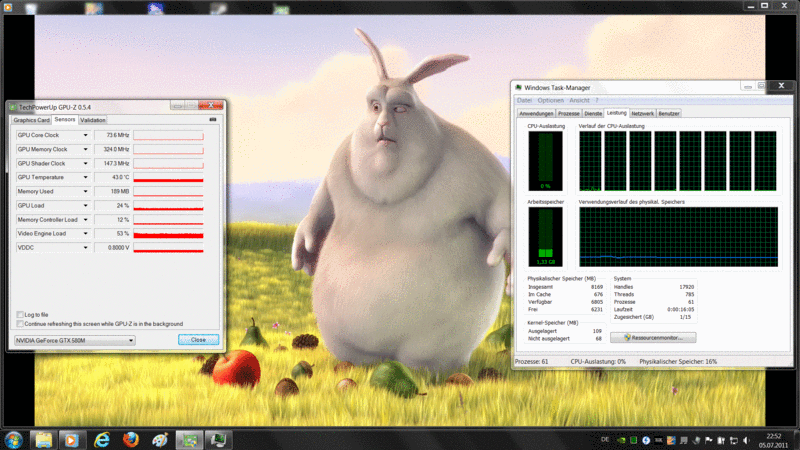
Task: Switch to Task Manager Prozesse tab
Action: point(569,114)
